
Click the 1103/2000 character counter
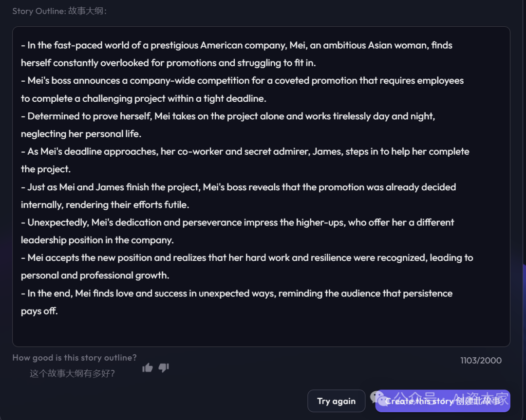click(481, 361)
